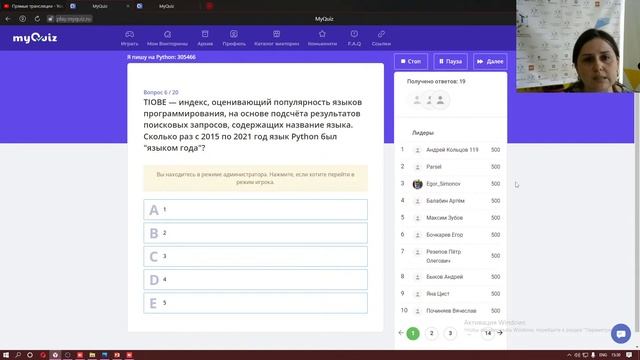Click avatar icon next to Parsel
Screen dimensions: 640x360
[x=417, y=167]
